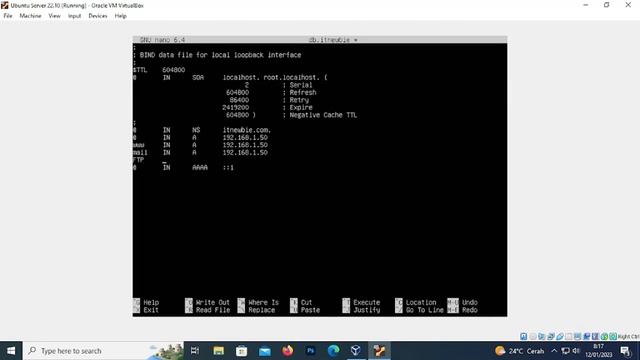Click the running VM taskbar icon
Image resolution: width=640 pixels, height=360 pixels.
pyautogui.click(x=379, y=351)
